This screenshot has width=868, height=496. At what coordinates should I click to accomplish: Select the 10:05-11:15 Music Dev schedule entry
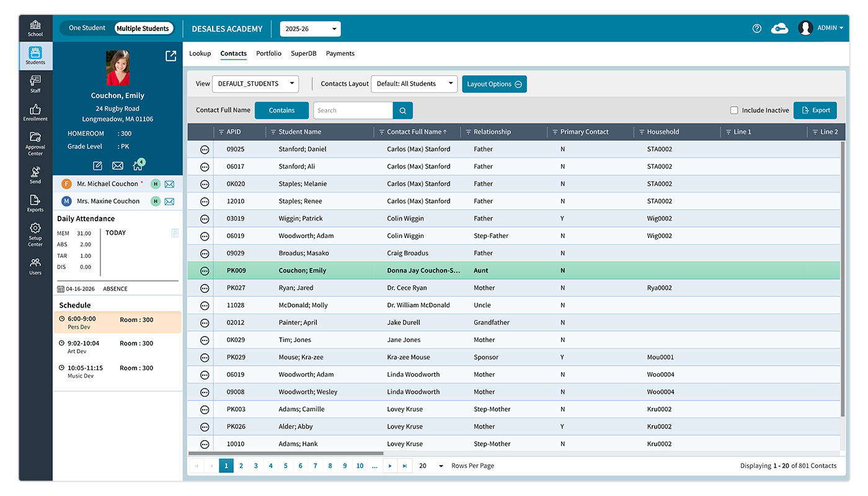[x=118, y=371]
